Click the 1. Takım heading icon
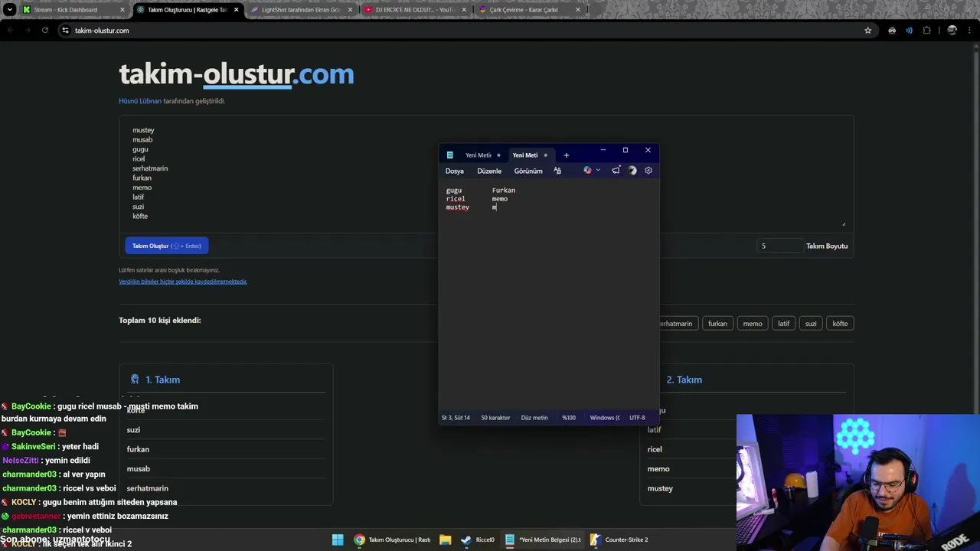The image size is (980, 551). (135, 380)
